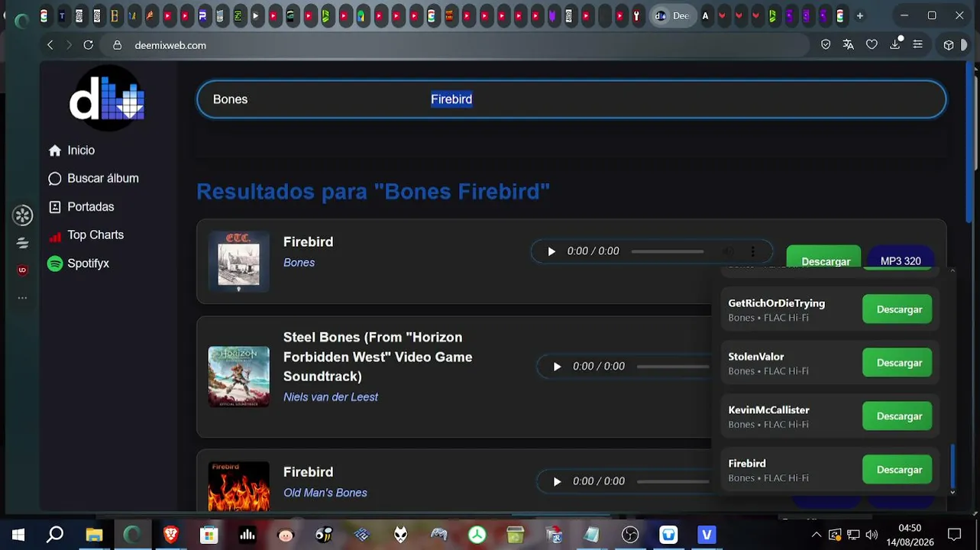The image size is (980, 550).
Task: Open the Brave browser from the taskbar
Action: pos(171,535)
